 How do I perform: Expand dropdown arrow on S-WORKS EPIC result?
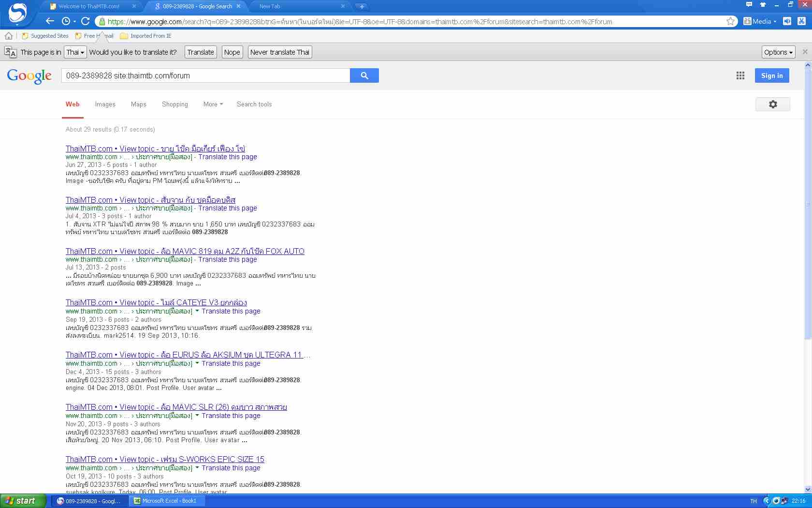point(197,467)
